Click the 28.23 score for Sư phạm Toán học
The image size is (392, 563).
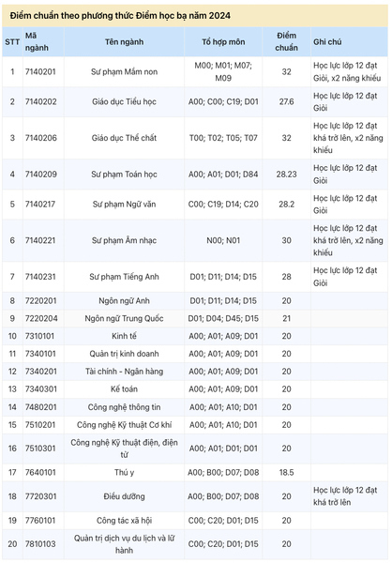[x=286, y=175]
